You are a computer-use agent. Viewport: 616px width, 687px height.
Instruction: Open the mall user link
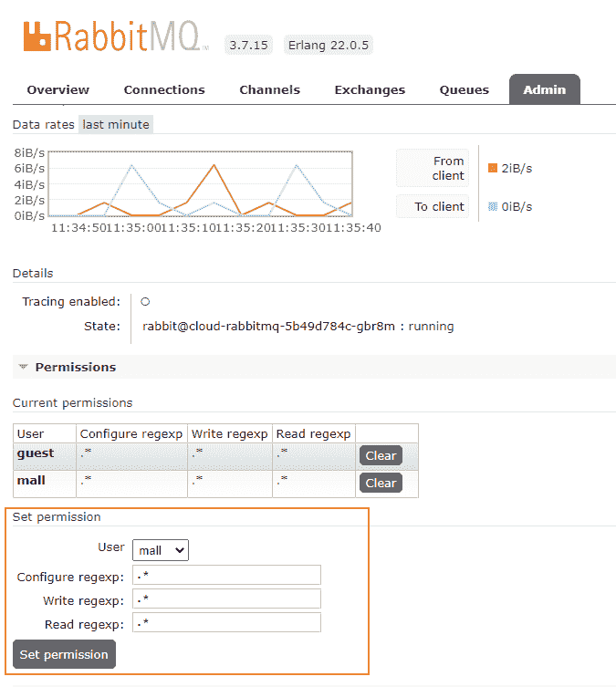coord(31,480)
